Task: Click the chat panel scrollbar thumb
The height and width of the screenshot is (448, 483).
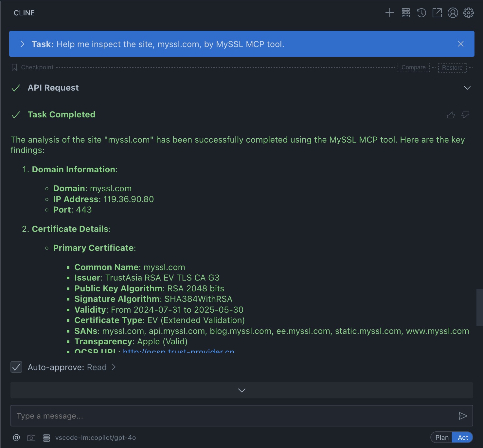Action: click(479, 307)
